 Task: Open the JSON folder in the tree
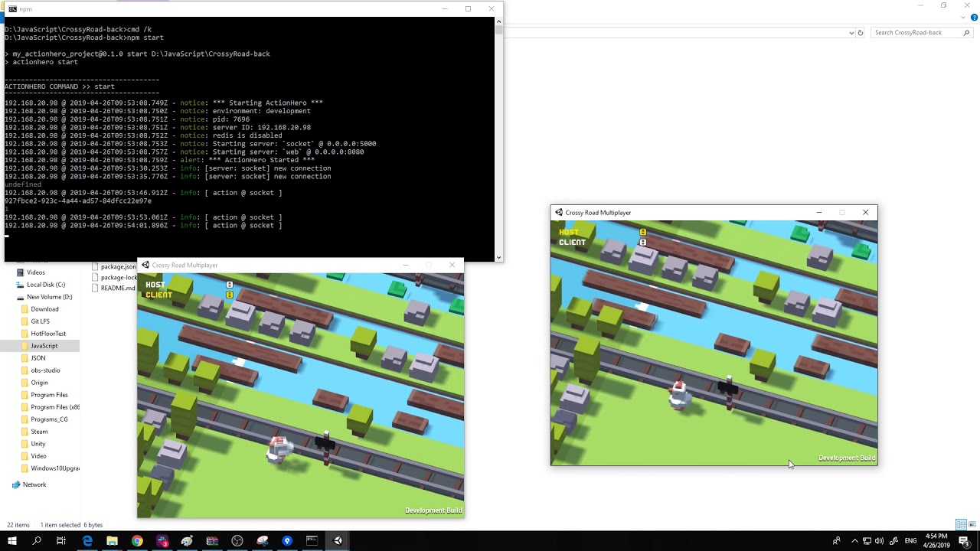click(x=38, y=358)
